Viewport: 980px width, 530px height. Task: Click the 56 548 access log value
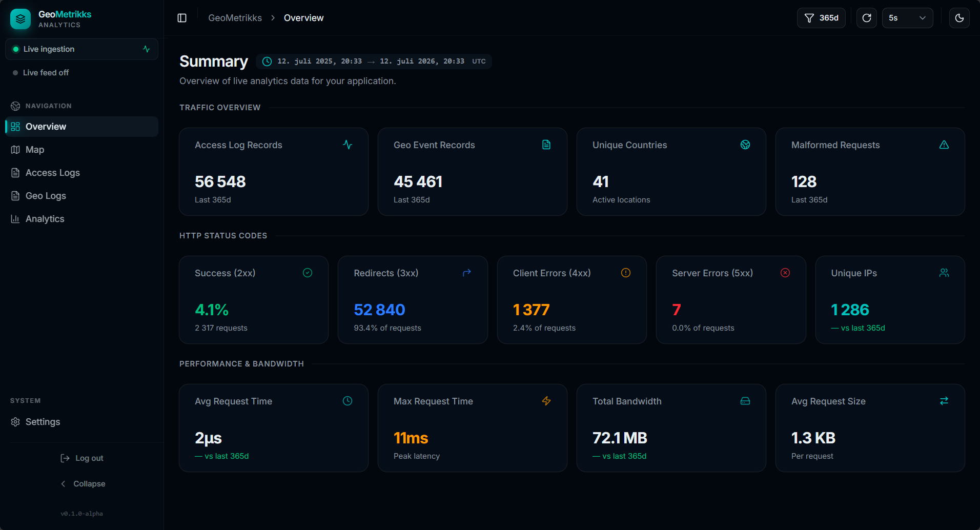(220, 182)
